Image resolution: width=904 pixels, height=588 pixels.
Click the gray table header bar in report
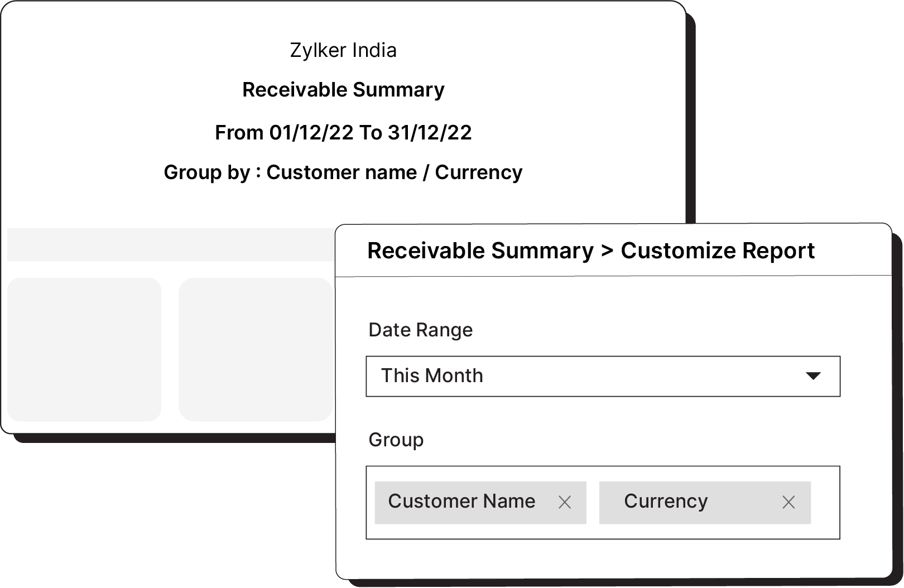tap(167, 244)
